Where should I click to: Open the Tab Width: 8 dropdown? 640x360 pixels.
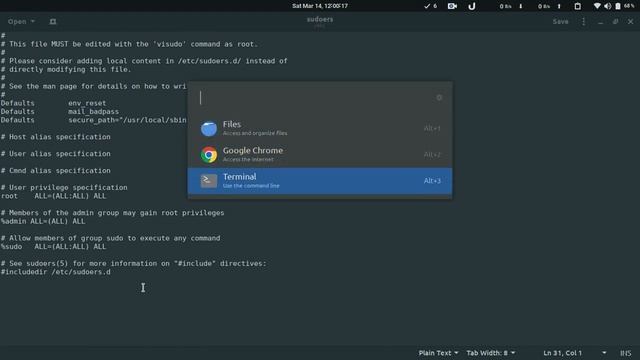click(490, 353)
